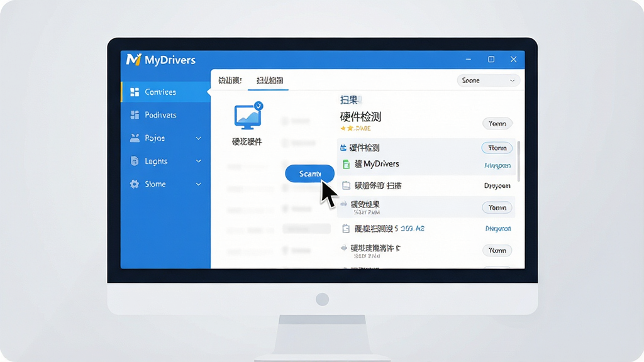Select the Conrices sidebar item

coord(165,92)
